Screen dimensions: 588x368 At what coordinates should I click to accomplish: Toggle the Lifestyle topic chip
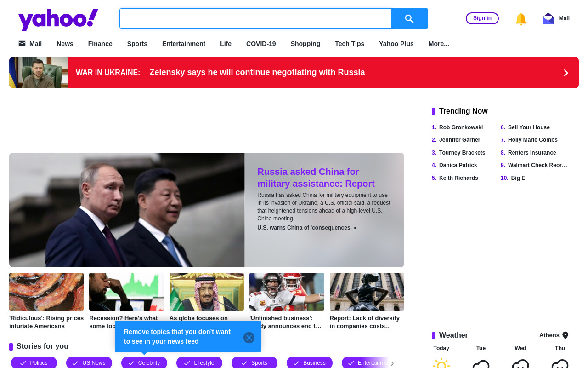[199, 362]
